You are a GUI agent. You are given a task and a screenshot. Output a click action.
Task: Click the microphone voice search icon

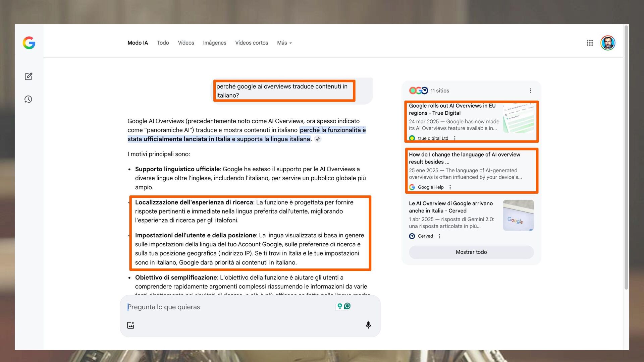pyautogui.click(x=368, y=325)
